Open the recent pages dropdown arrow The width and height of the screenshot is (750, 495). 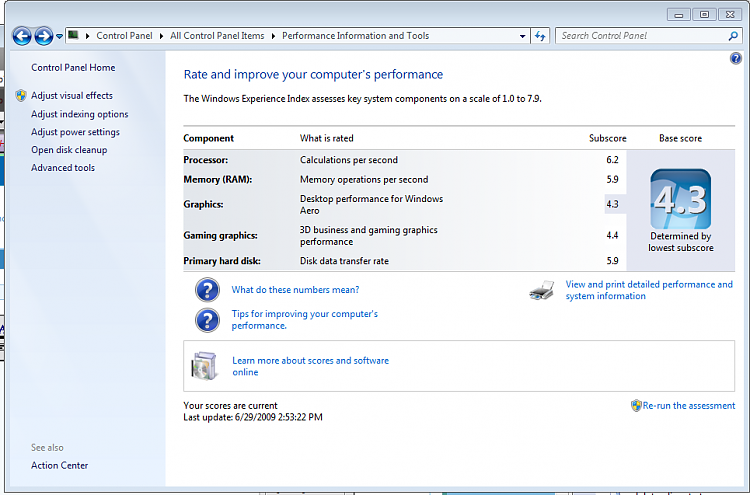[59, 36]
